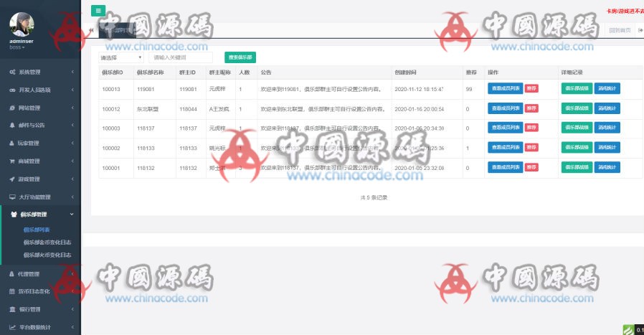
Task: Click the 共 5 条记录 record count text
Action: (x=374, y=198)
